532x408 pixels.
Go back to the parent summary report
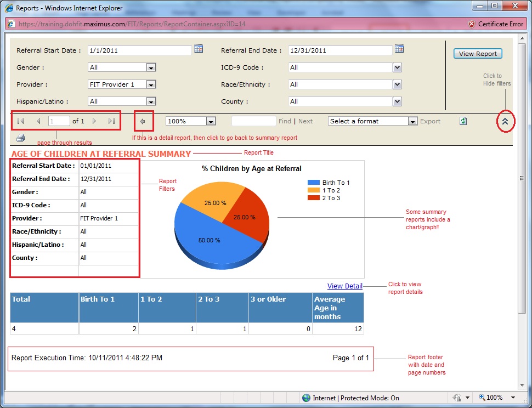point(143,121)
